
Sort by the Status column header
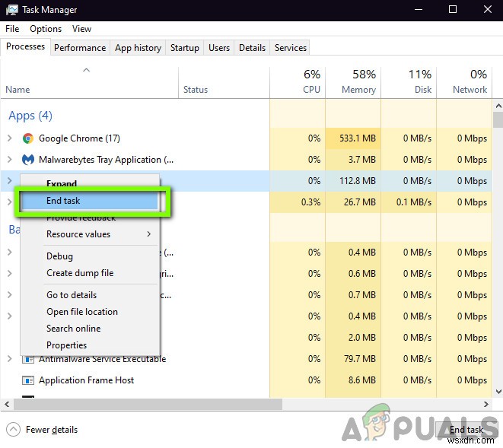(224, 82)
